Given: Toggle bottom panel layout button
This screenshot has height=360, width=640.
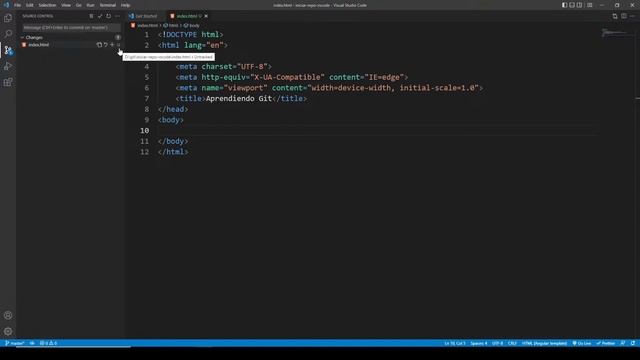Looking at the screenshot, I should (572, 5).
